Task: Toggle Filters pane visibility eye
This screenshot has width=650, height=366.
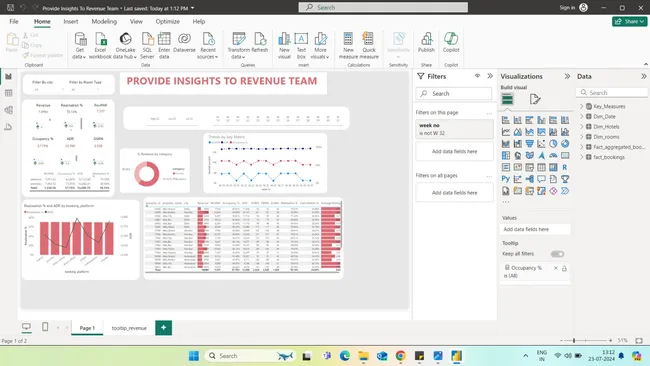Action: click(478, 76)
